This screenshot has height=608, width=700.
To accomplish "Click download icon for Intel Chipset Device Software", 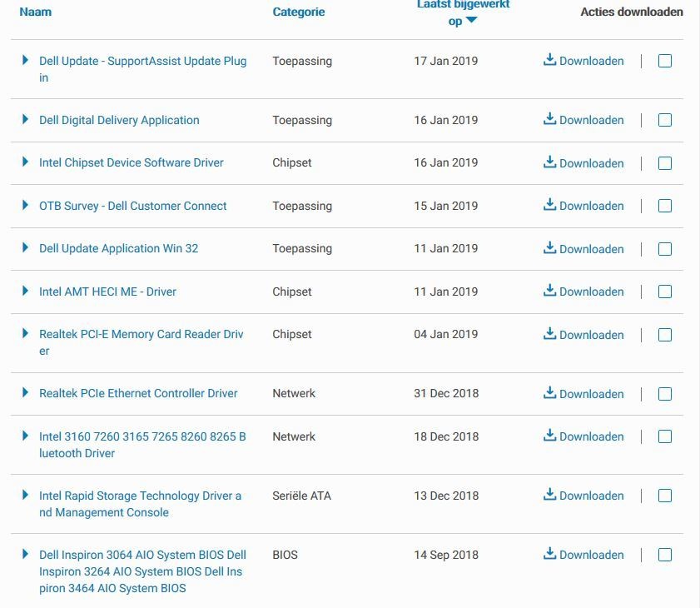I will [549, 162].
